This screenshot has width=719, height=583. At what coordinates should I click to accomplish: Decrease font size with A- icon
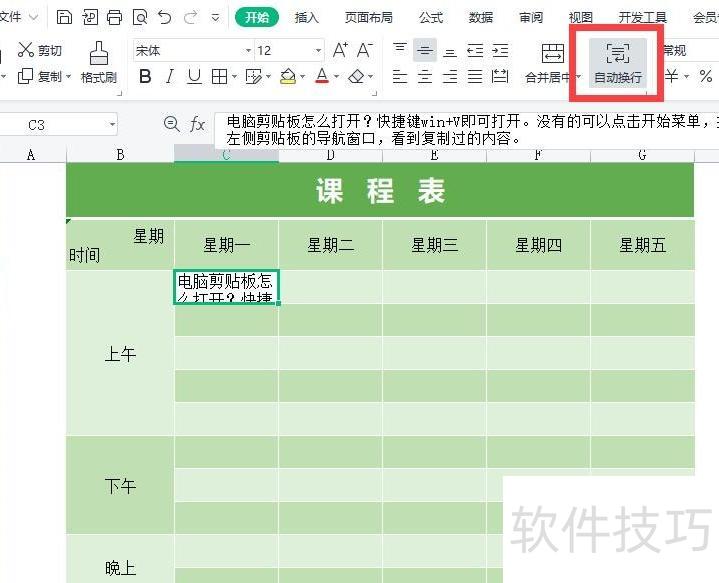coord(365,50)
